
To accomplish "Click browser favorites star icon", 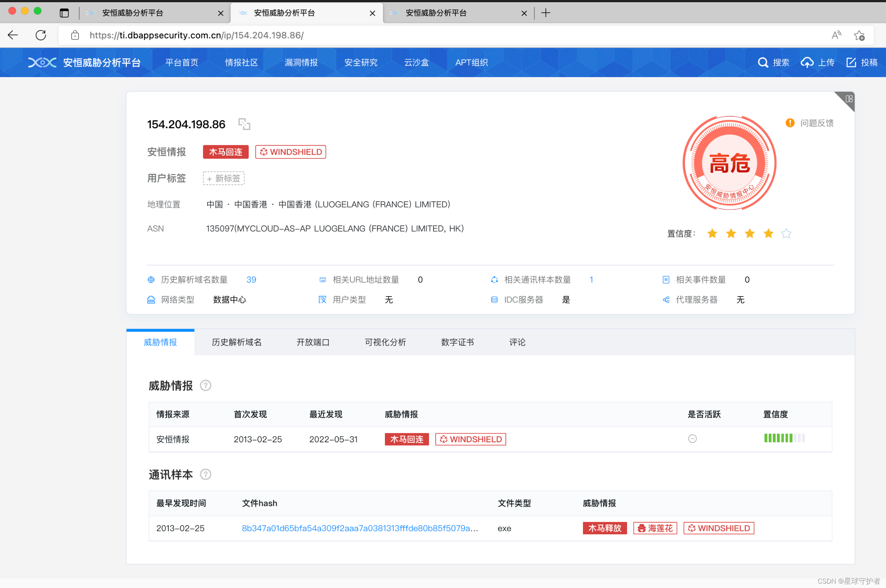I will coord(859,35).
